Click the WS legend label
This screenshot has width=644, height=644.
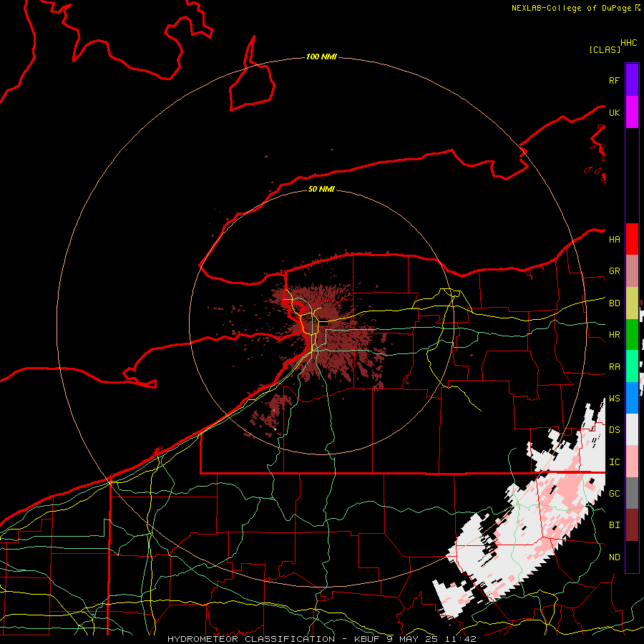pos(614,399)
